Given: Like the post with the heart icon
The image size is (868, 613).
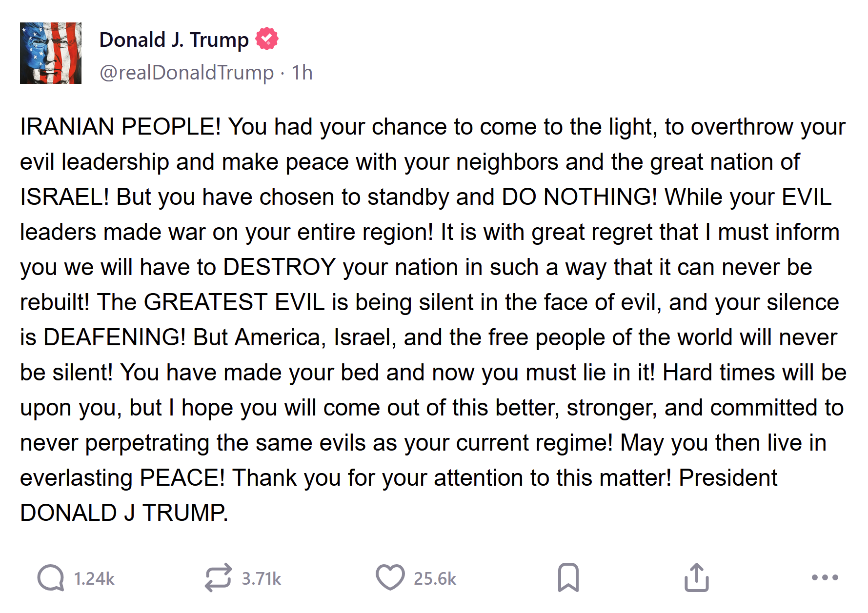Looking at the screenshot, I should coord(390,577).
